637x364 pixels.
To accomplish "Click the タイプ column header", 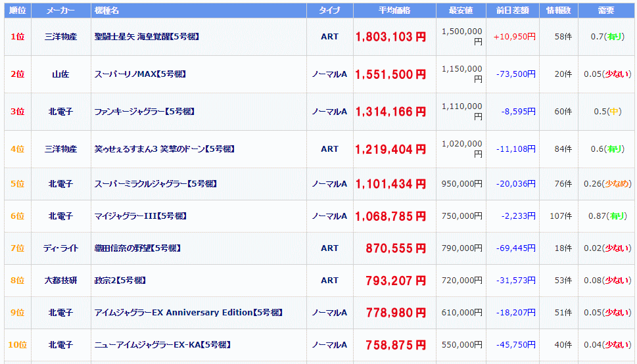I will pyautogui.click(x=329, y=11).
